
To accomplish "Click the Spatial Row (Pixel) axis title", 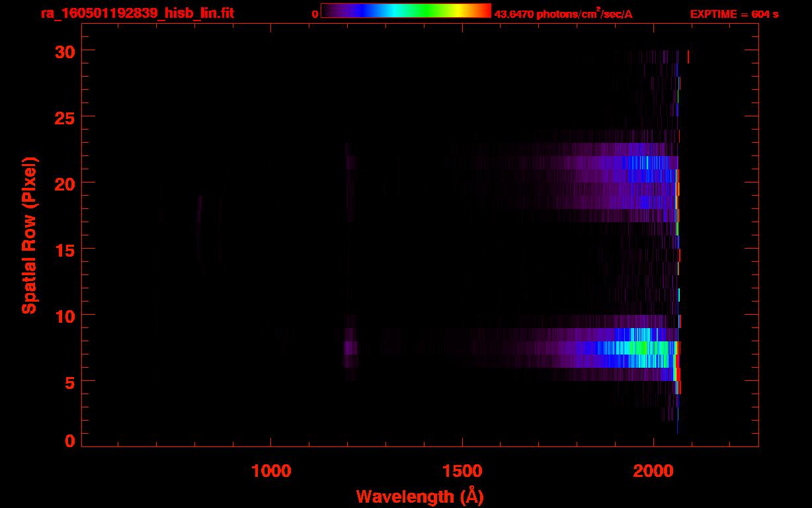I will [x=29, y=235].
